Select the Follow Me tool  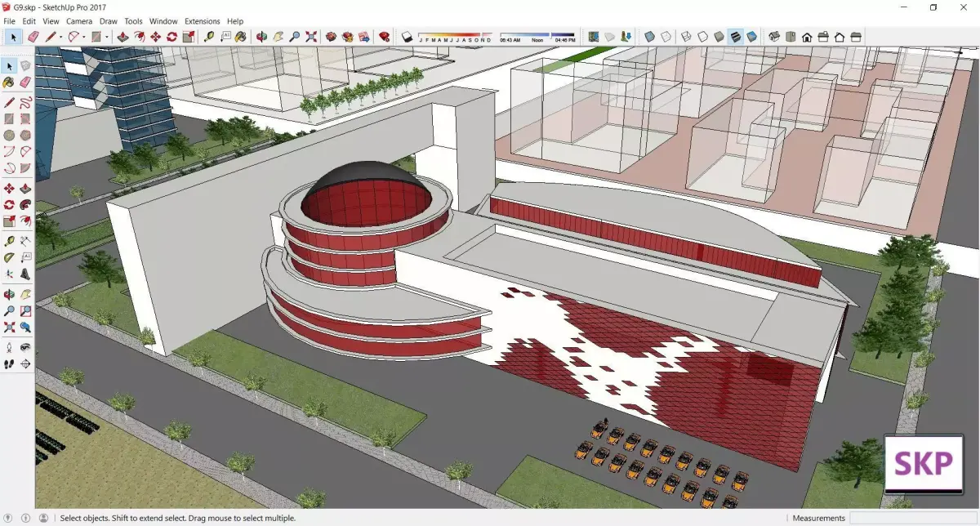pos(25,205)
